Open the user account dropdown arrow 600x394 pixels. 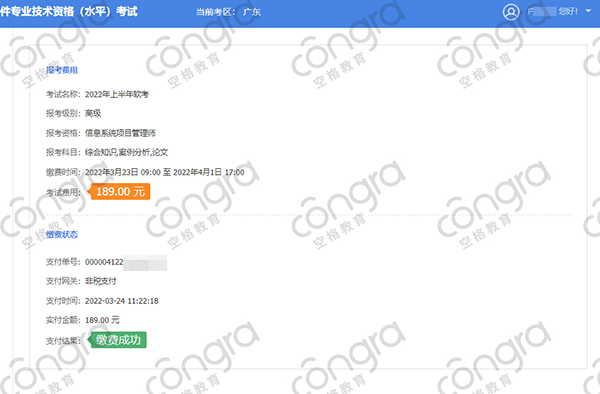[589, 11]
